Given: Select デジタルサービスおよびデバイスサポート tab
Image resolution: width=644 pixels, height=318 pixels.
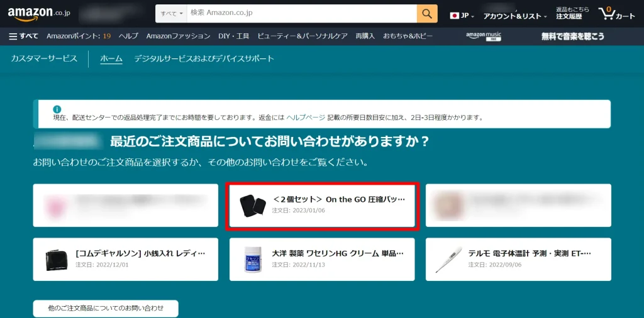Looking at the screenshot, I should pos(204,58).
